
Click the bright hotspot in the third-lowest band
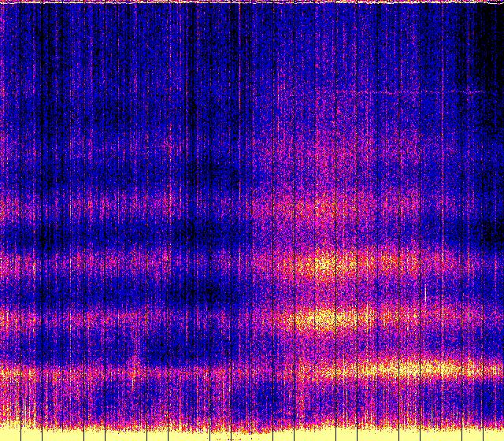324,263
